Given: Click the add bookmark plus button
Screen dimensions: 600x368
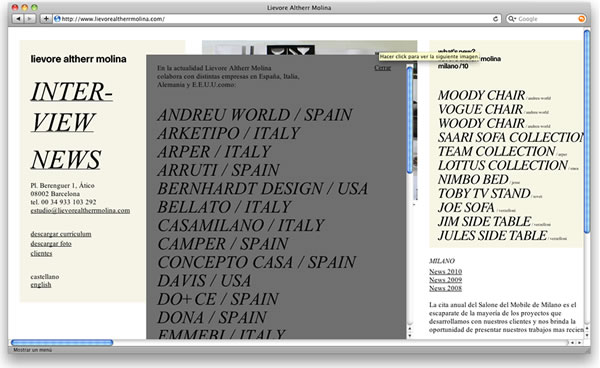Looking at the screenshot, I should [46, 18].
